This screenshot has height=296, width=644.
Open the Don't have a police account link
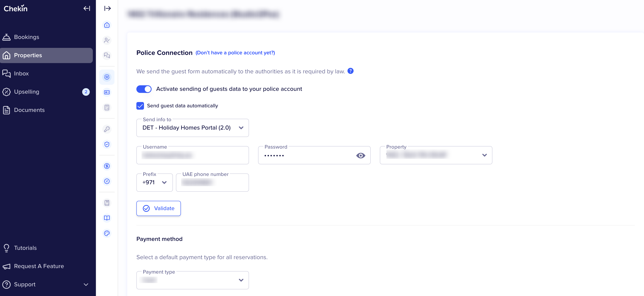(x=235, y=53)
